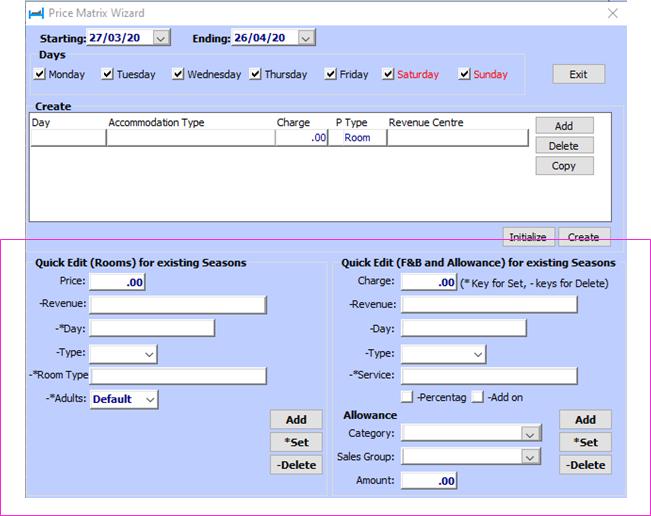This screenshot has height=516, width=651.
Task: Click *Set in Quick Edit F&B
Action: [585, 442]
